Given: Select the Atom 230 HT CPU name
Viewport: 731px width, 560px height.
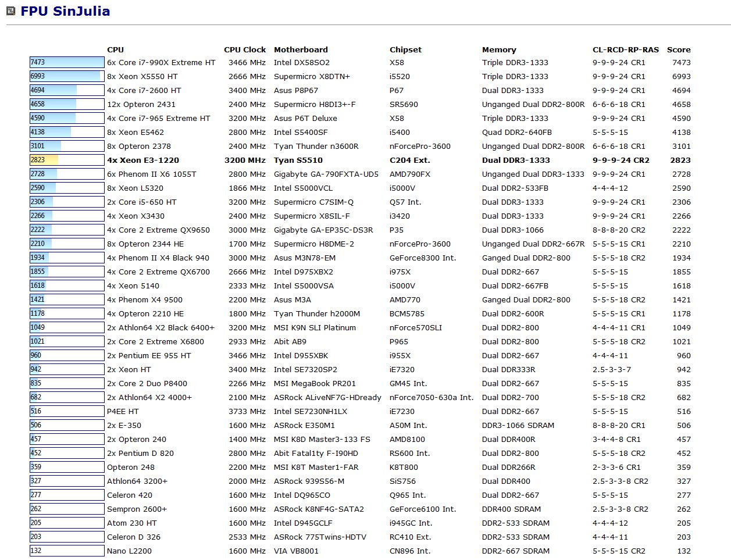Looking at the screenshot, I should 132,523.
